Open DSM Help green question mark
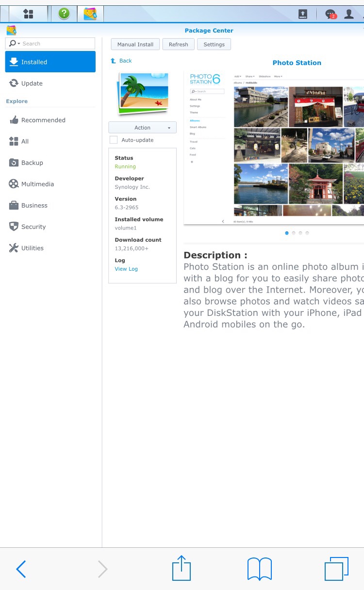 64,14
